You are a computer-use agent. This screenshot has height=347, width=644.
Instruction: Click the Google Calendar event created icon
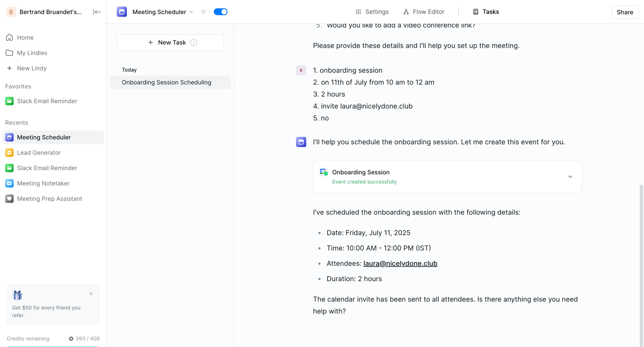324,172
